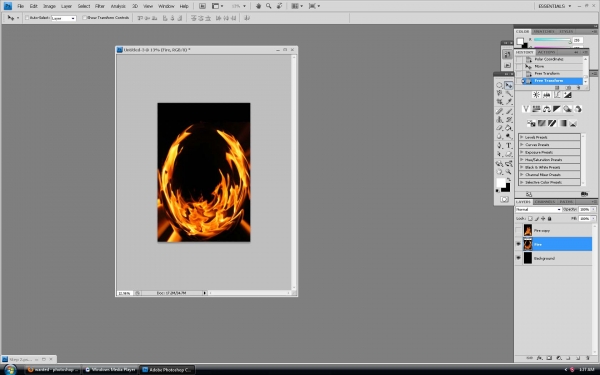This screenshot has height=375, width=600.
Task: Hide the Background layer
Action: tap(518, 258)
